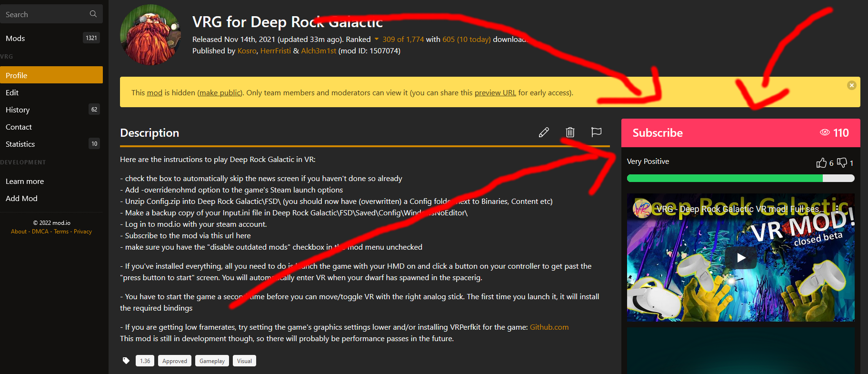Select Profile in the sidebar

(51, 75)
